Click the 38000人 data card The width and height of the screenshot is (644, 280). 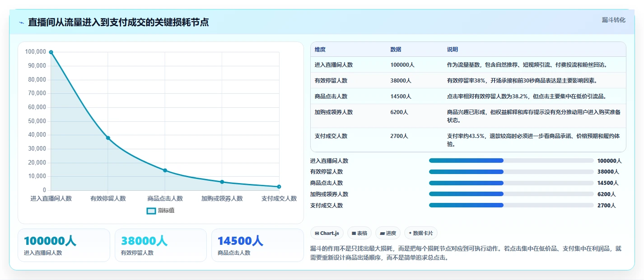click(160, 245)
